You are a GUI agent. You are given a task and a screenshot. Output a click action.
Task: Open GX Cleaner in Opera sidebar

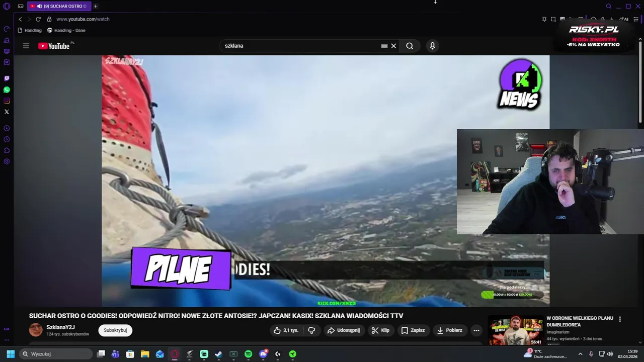tap(7, 40)
